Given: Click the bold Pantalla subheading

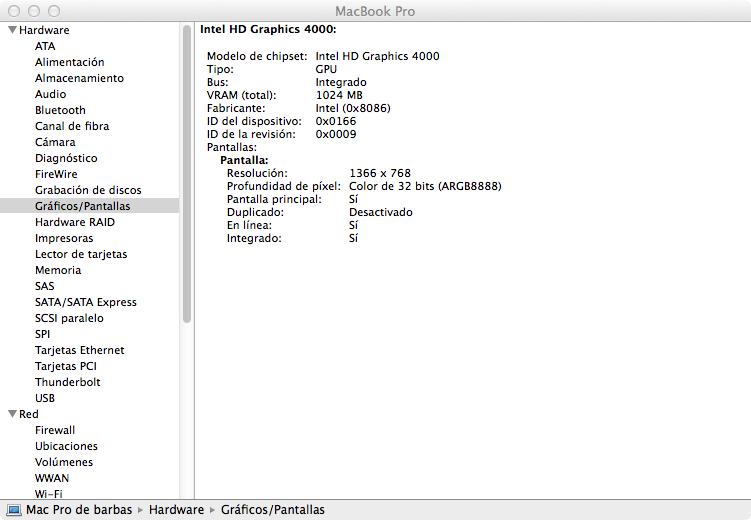Looking at the screenshot, I should [244, 160].
